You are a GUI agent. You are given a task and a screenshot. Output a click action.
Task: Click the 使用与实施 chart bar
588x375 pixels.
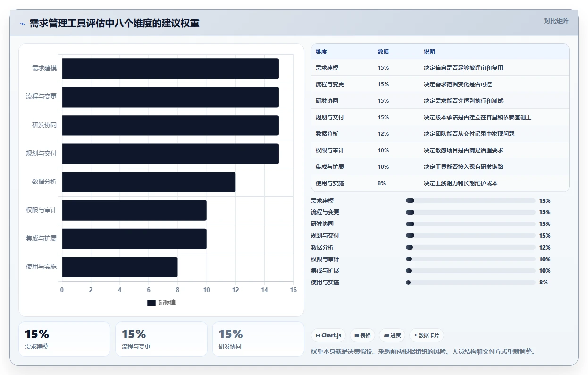click(120, 267)
